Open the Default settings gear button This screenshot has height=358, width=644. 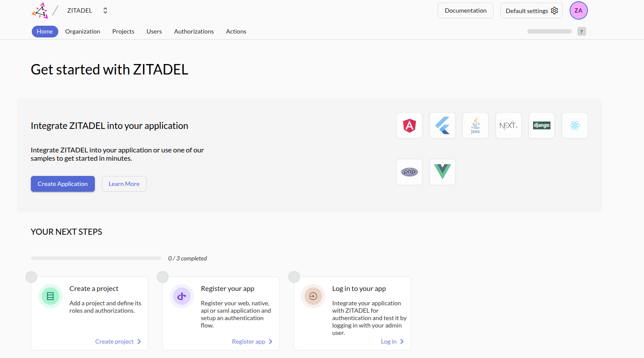[x=531, y=10]
